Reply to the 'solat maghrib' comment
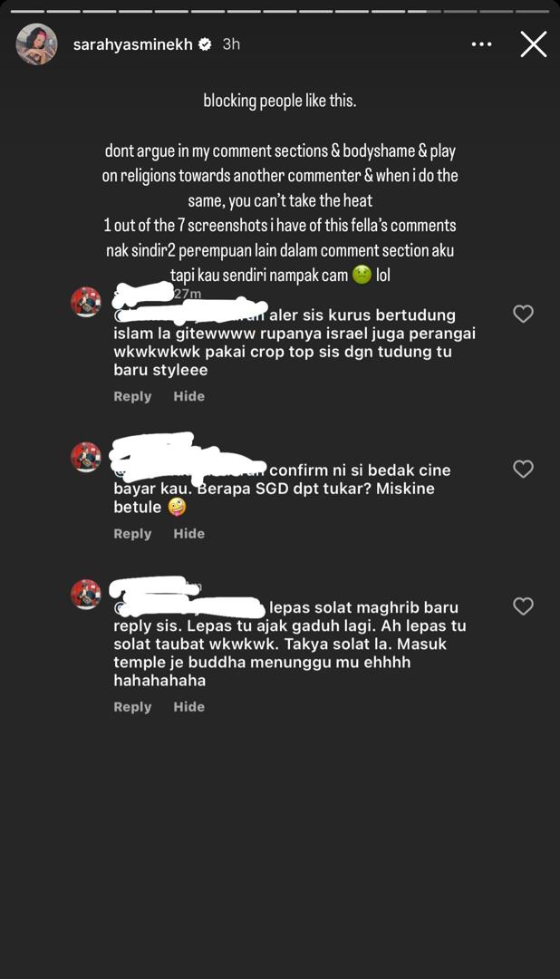The height and width of the screenshot is (979, 560). 132,707
